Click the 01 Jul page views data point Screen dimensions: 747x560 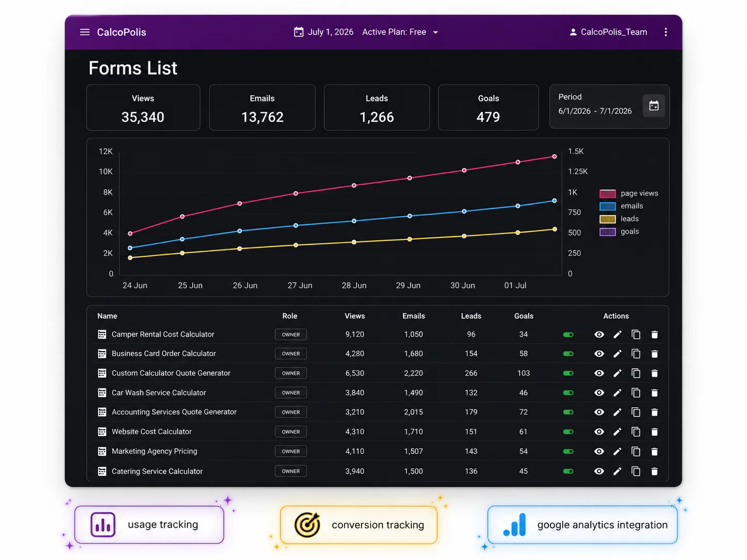coord(518,162)
